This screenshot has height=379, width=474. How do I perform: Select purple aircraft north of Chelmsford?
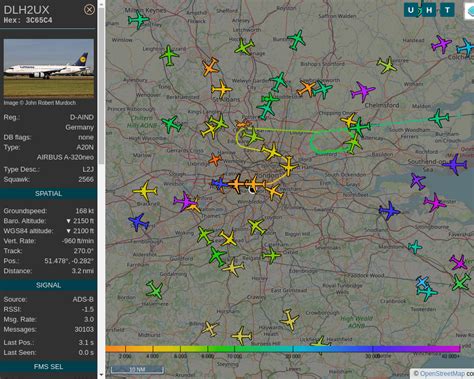click(x=362, y=91)
